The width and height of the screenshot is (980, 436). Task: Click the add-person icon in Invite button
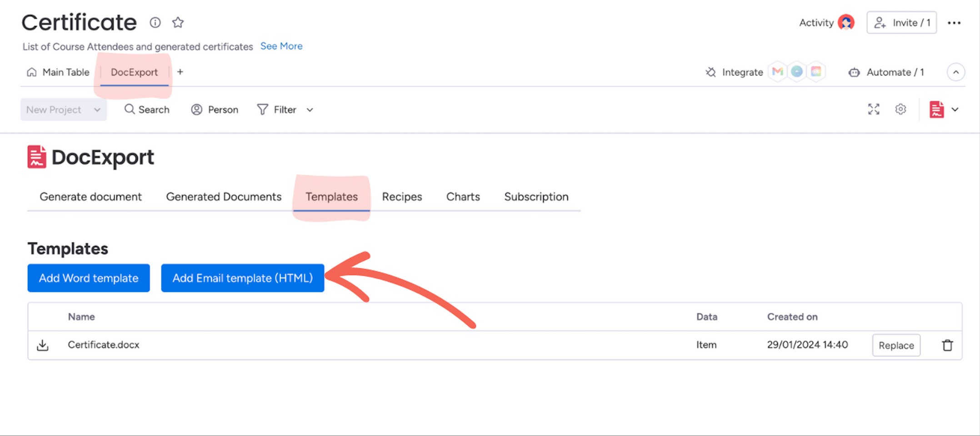(x=880, y=23)
